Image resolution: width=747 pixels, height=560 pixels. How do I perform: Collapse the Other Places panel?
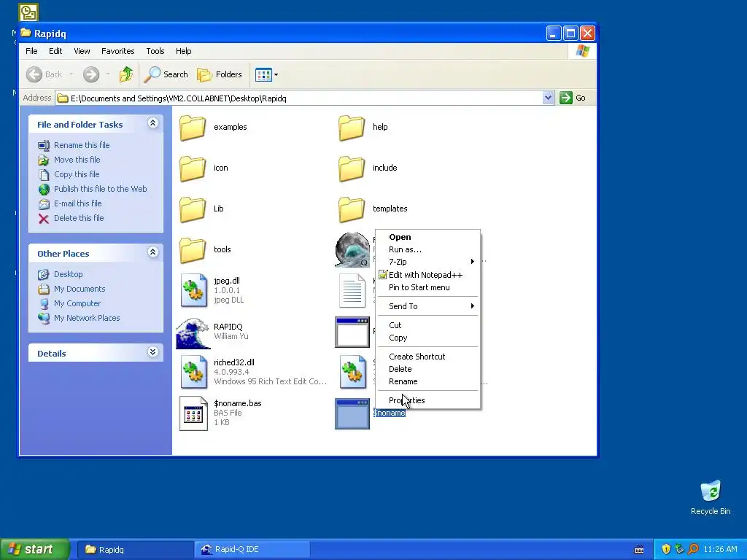coord(152,252)
